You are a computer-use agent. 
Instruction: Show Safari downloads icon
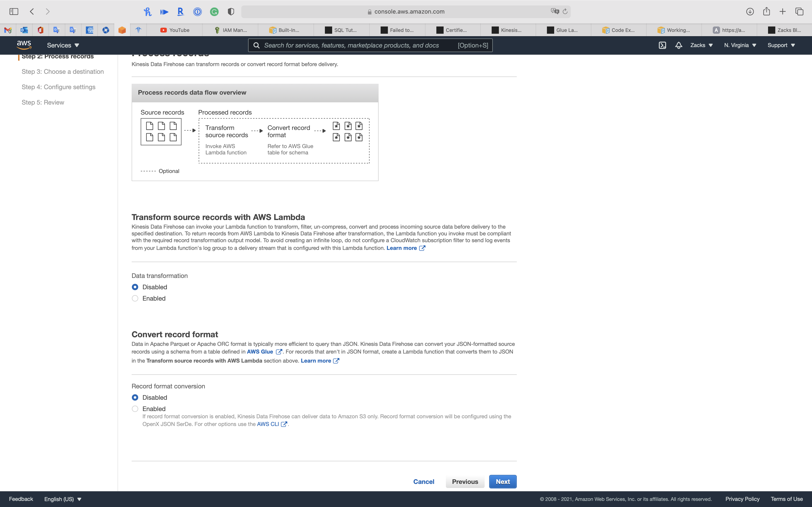(750, 11)
